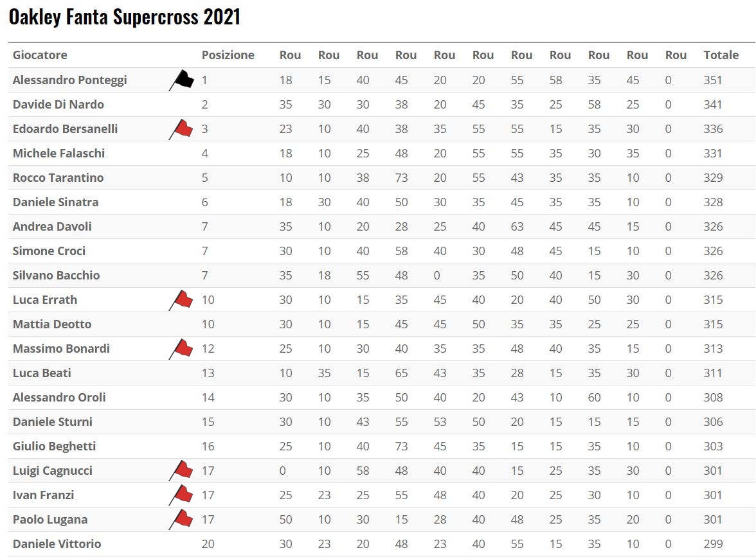The width and height of the screenshot is (756, 557).
Task: Click the Oakley Fanta Supercross 2021 heading
Action: (125, 17)
